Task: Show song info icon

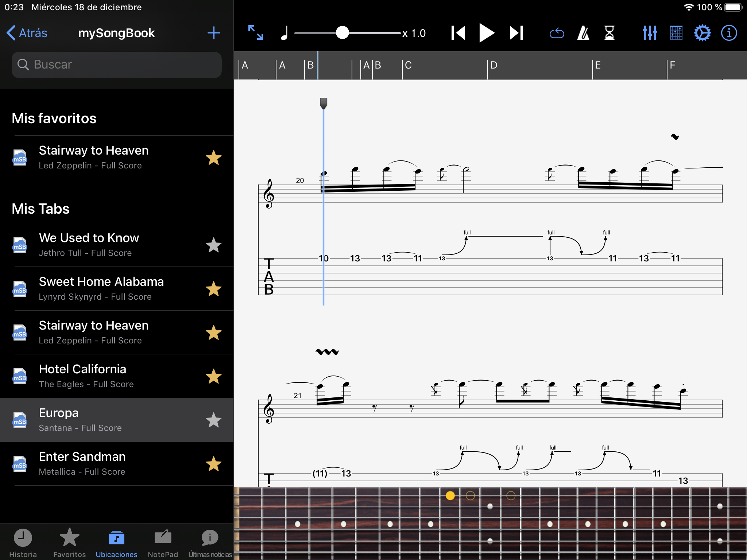Action: point(729,33)
